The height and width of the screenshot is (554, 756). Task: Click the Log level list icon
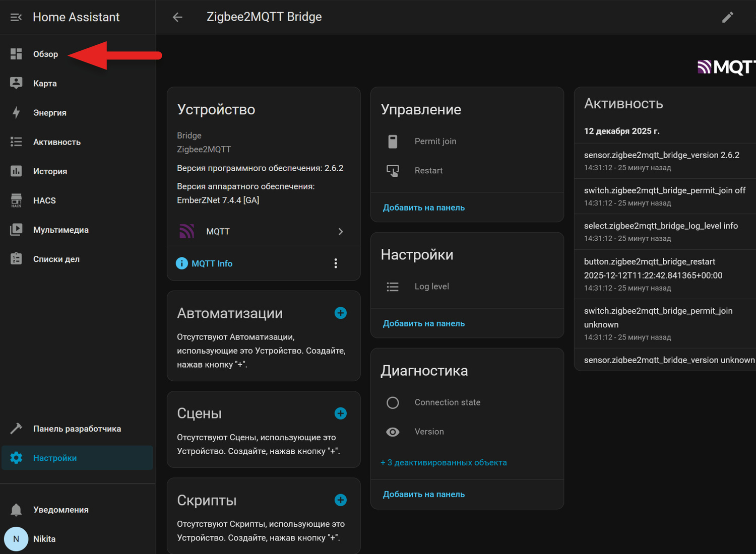[x=393, y=287]
